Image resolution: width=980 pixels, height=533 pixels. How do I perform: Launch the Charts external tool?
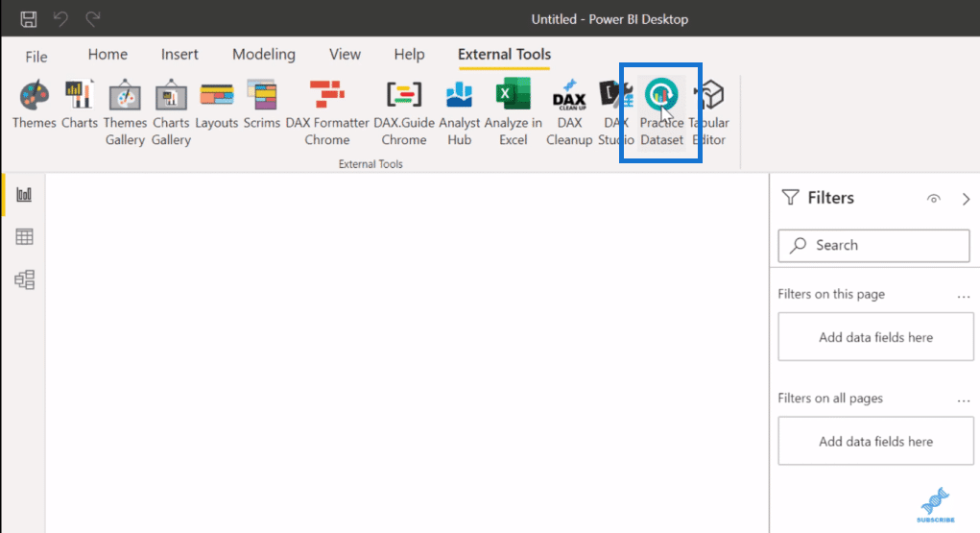point(80,105)
